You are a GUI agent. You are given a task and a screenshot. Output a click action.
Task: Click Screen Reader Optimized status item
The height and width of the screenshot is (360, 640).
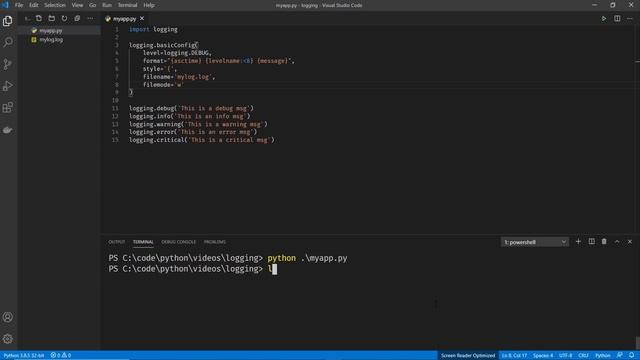pyautogui.click(x=468, y=355)
